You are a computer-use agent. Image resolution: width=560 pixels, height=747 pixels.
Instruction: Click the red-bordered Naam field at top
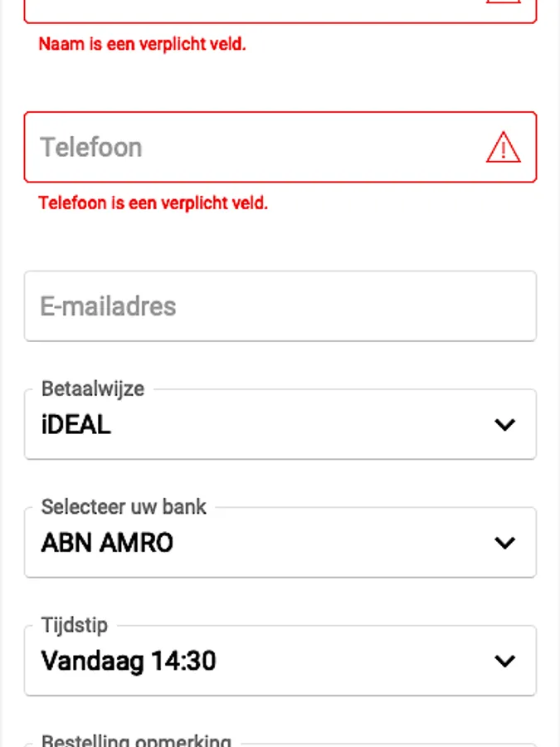[x=249, y=8]
